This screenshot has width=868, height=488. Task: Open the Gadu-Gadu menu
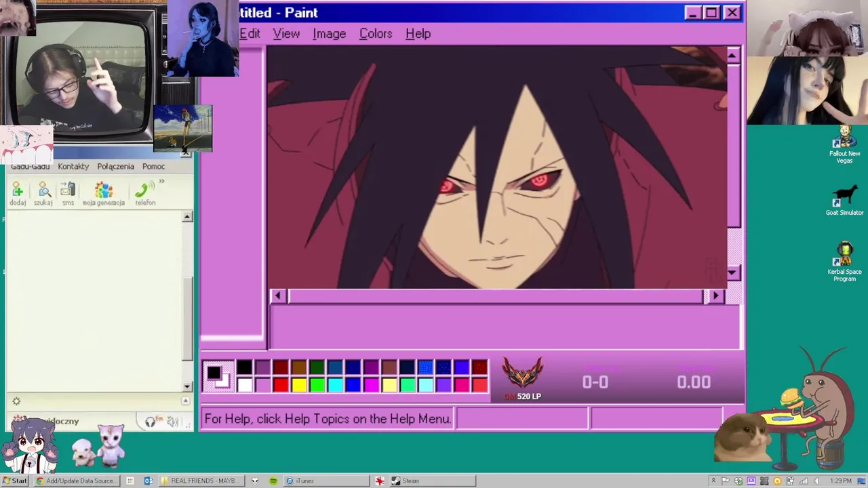[x=30, y=166]
